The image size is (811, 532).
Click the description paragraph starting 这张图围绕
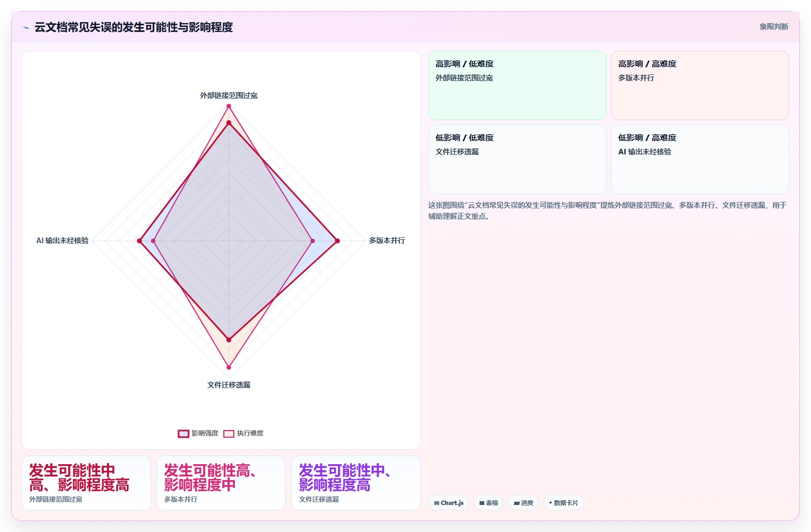point(608,211)
